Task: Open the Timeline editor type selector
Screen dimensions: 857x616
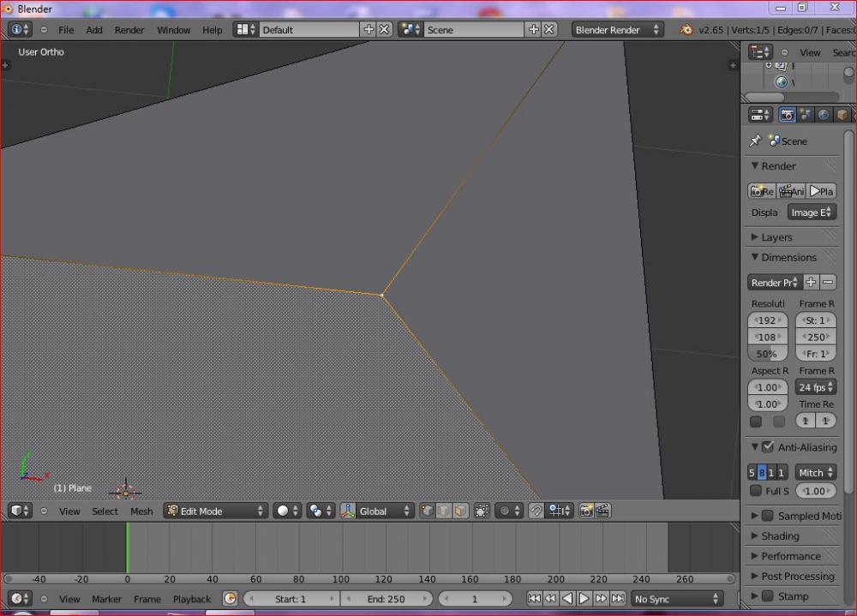Action: coord(20,599)
